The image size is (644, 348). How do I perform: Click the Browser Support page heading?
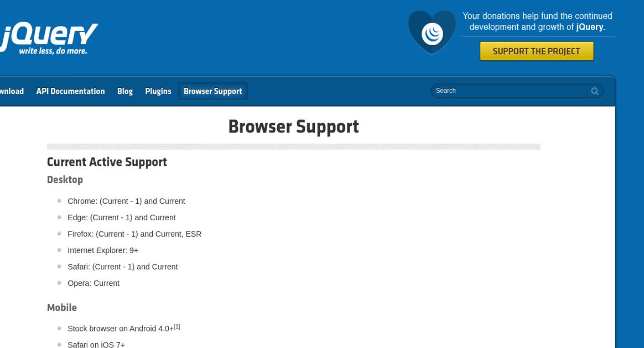tap(294, 126)
